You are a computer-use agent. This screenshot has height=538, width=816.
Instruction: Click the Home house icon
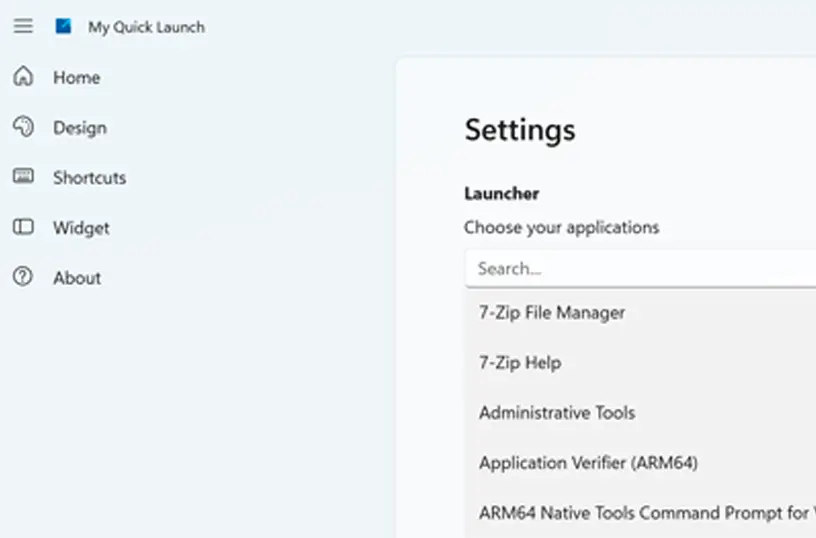pos(23,76)
